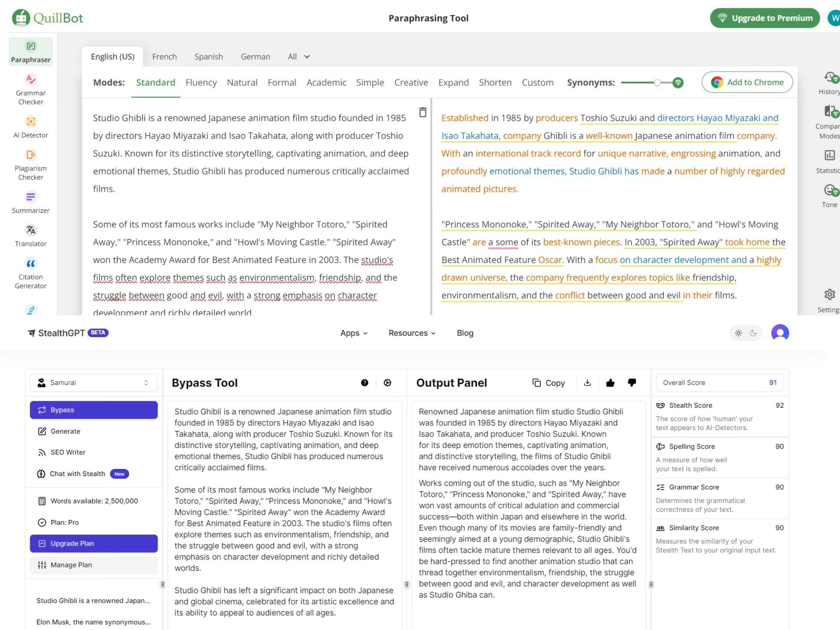Open the Samurai model selector
Screen dimensions: 840x630
tap(94, 382)
